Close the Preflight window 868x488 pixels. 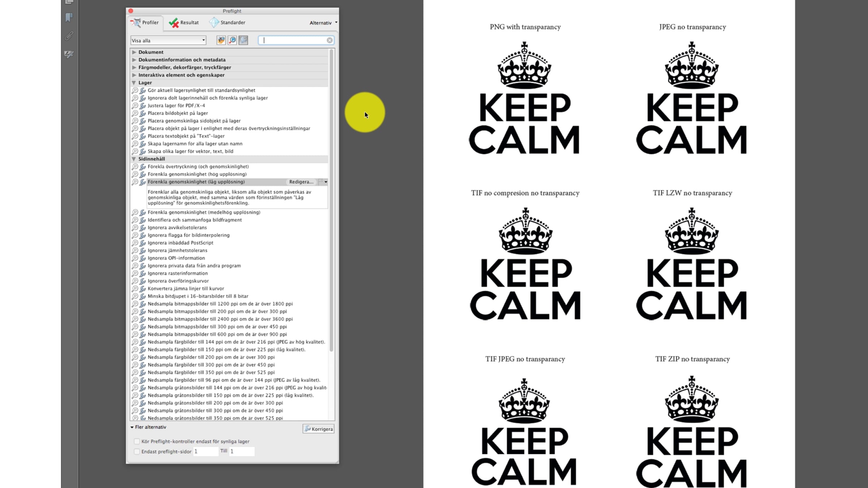pyautogui.click(x=131, y=11)
